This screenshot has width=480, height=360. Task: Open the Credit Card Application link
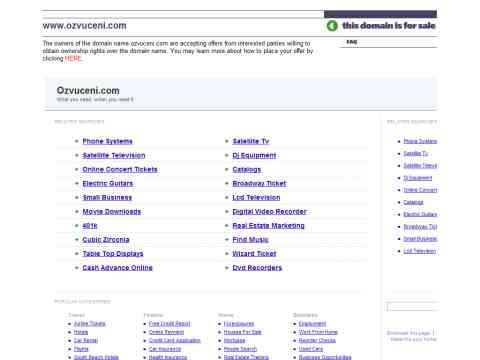click(175, 340)
